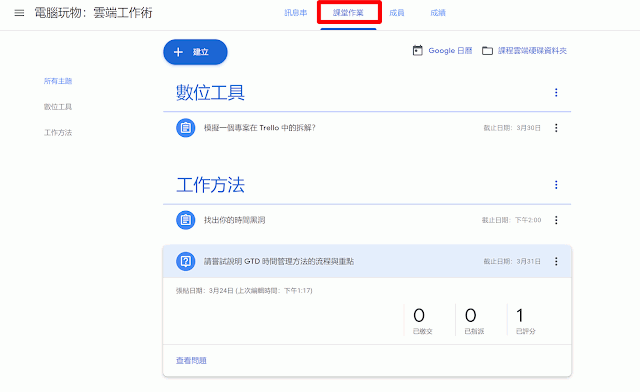Open the 工作方法 topic heading
Screen dimensions: 640x392
[210, 185]
